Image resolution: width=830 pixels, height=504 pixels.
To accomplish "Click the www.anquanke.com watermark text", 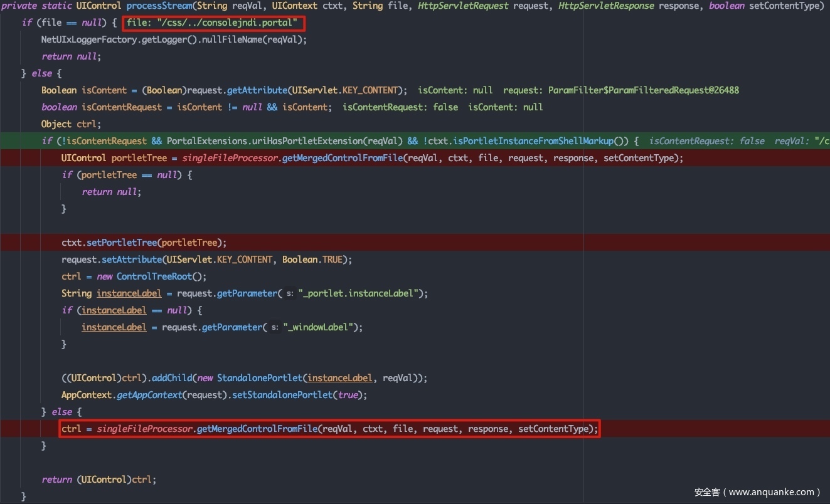I will pyautogui.click(x=757, y=492).
